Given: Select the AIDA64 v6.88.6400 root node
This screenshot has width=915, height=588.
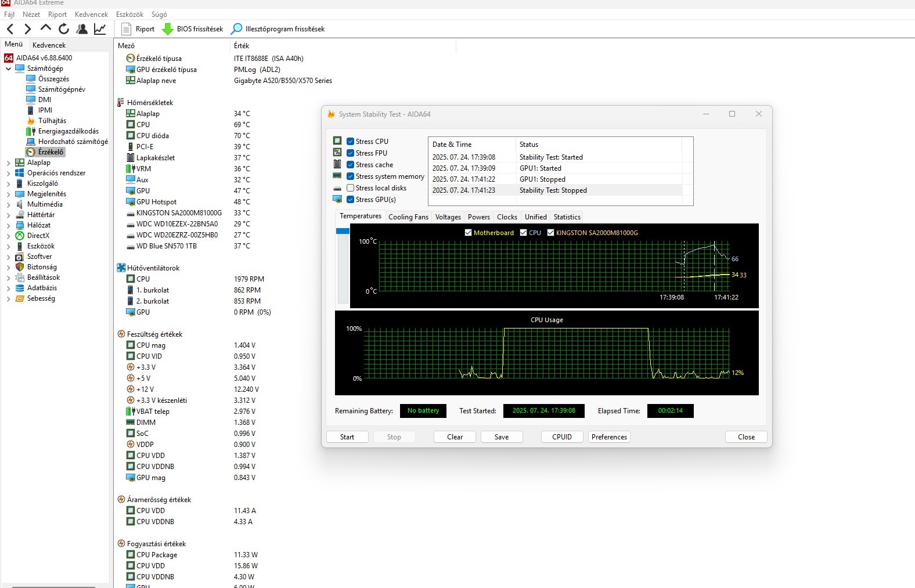Looking at the screenshot, I should 38,58.
